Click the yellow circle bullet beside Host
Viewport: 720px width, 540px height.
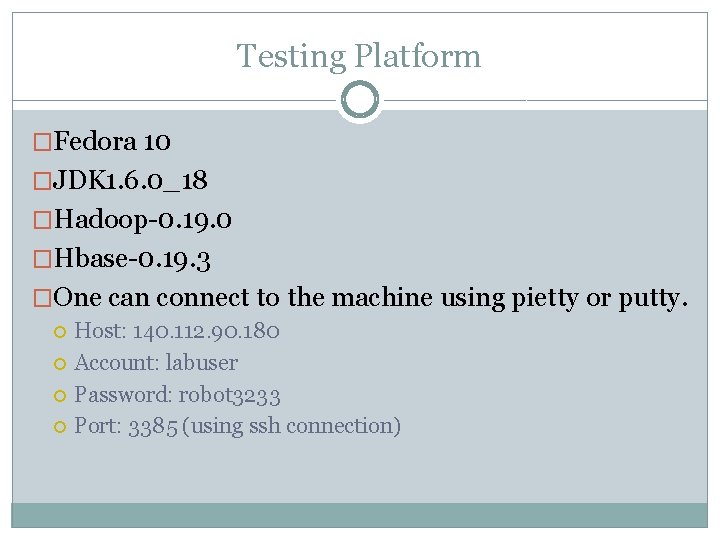point(60,332)
